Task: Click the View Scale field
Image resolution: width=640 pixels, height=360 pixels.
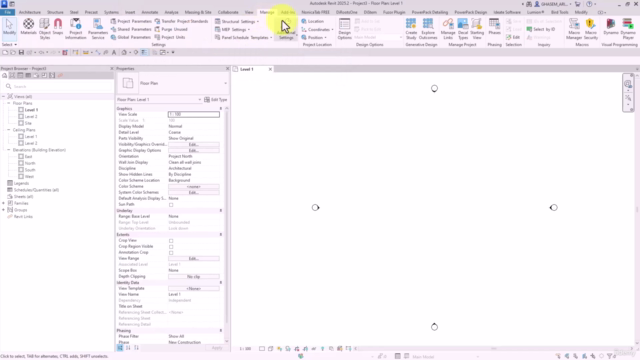Action: [193, 115]
